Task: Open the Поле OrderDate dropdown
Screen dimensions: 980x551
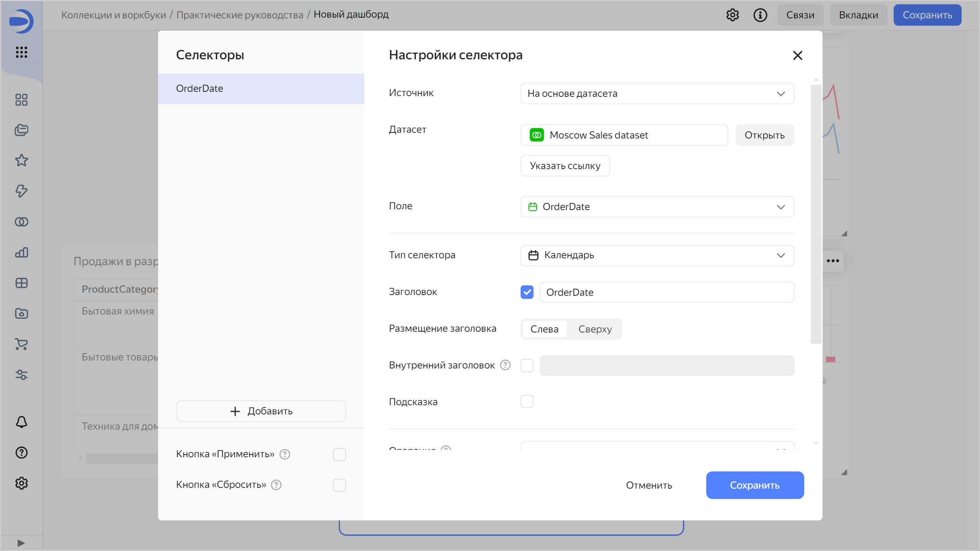Action: (x=657, y=207)
